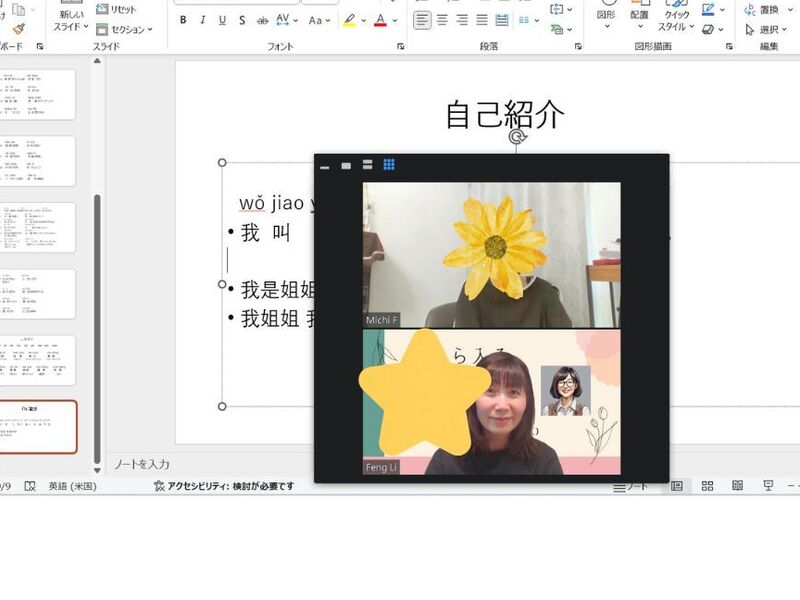
Task: Toggle normal view in status bar
Action: point(677,486)
